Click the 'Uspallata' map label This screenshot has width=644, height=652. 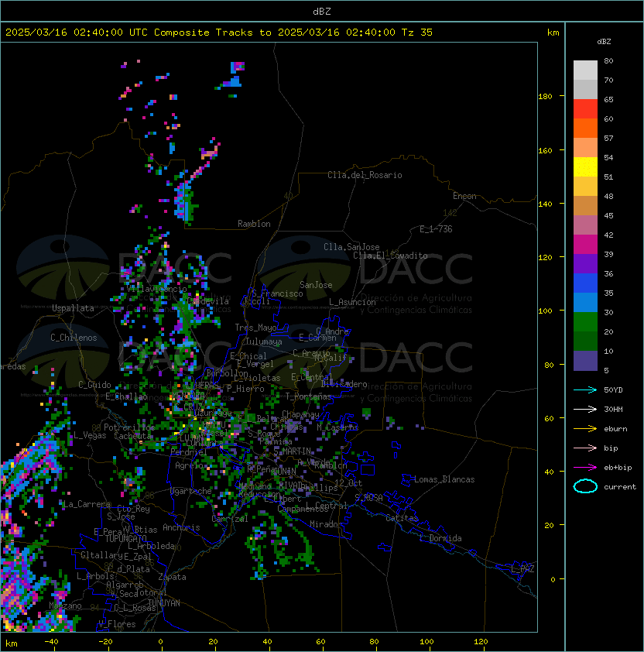73,308
